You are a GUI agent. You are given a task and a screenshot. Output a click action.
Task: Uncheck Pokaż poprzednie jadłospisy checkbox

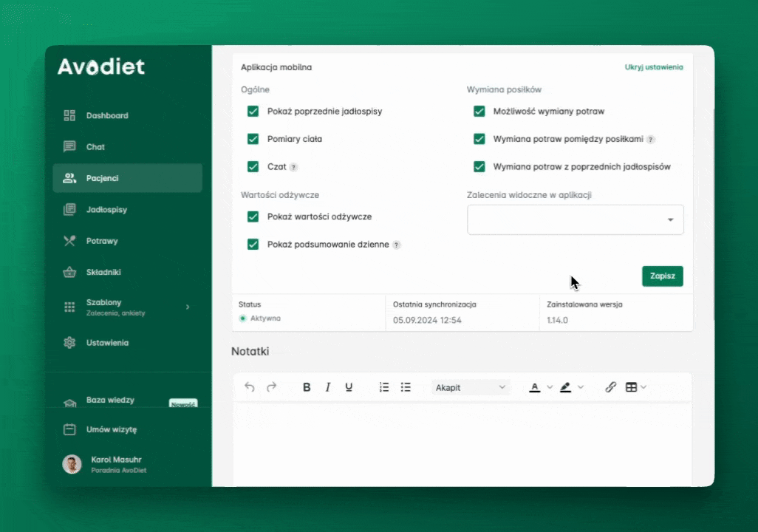(253, 112)
